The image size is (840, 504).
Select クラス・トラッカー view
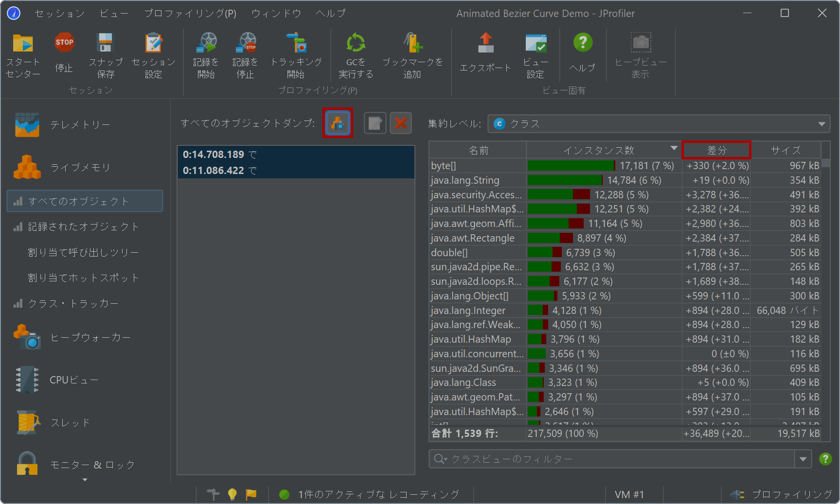(x=85, y=303)
